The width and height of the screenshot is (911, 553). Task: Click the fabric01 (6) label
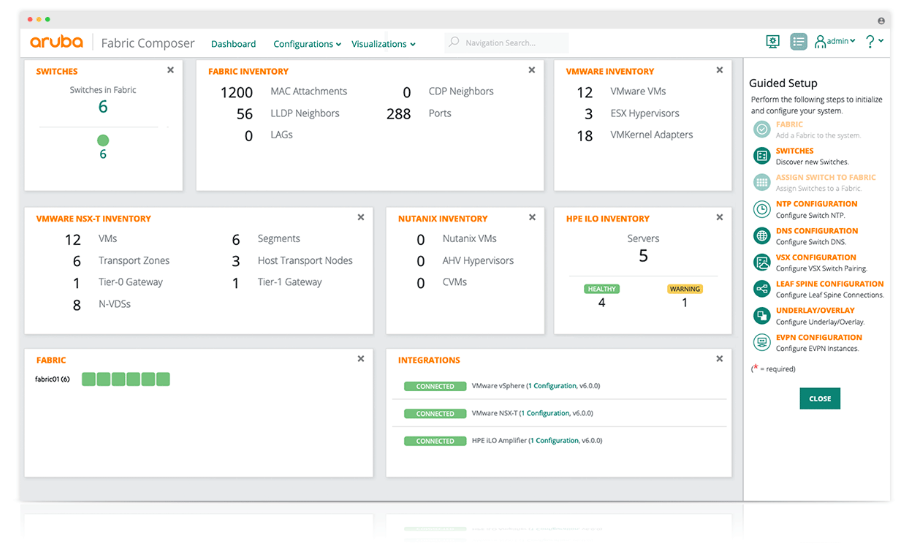[52, 379]
